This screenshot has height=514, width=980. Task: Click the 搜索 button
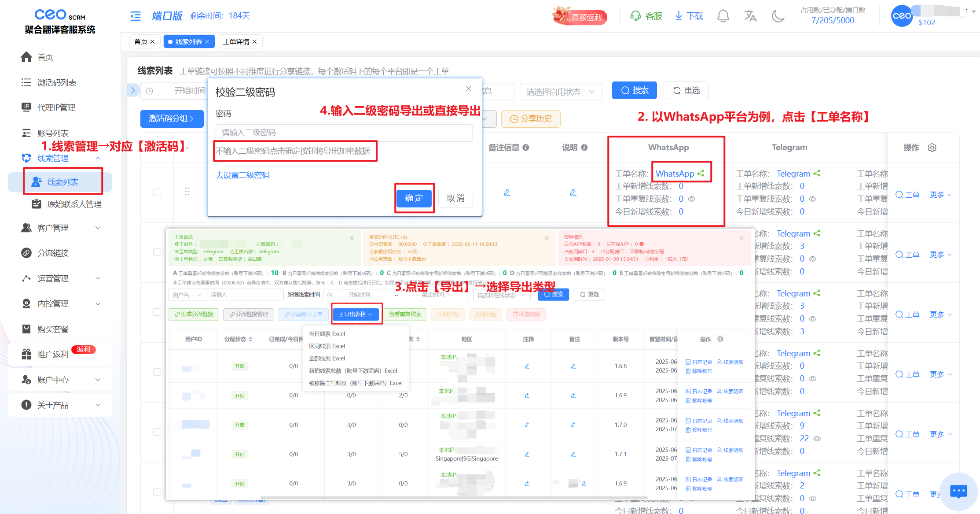[634, 90]
